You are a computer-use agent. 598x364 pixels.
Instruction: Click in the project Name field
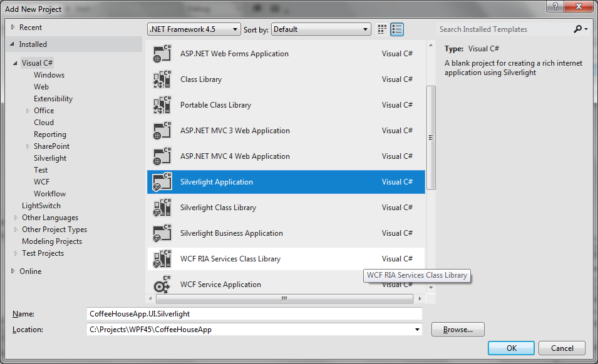click(250, 314)
